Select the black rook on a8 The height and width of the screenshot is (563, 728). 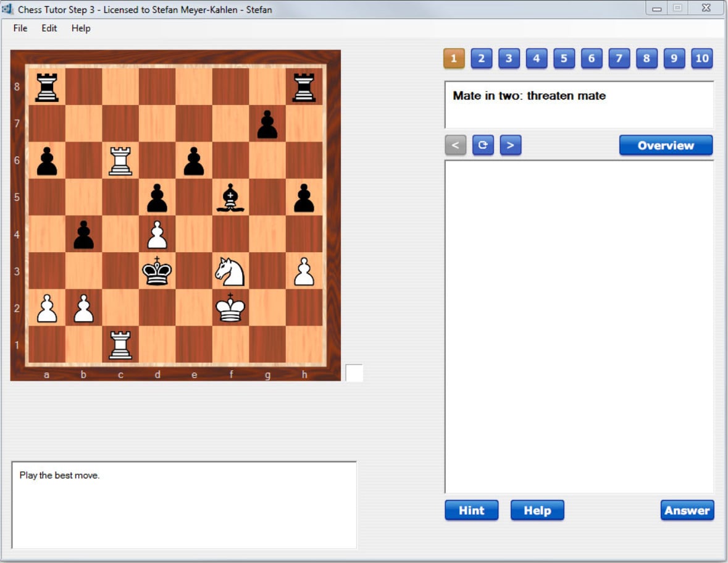(46, 88)
